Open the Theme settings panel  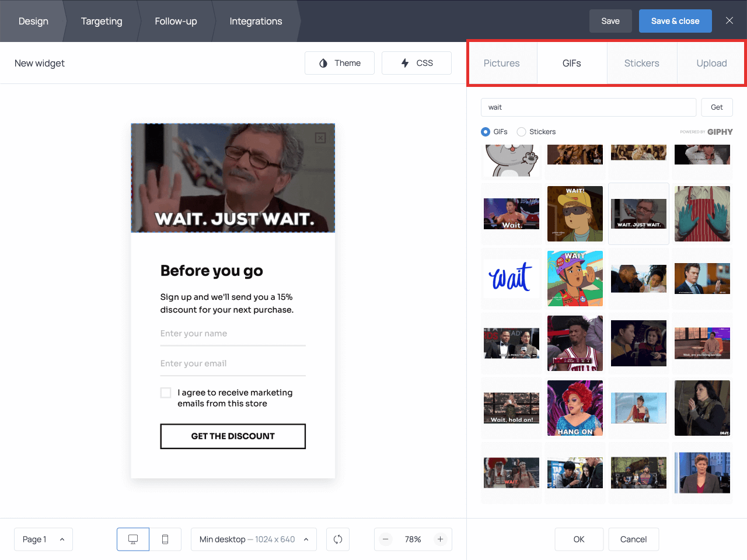click(x=339, y=63)
